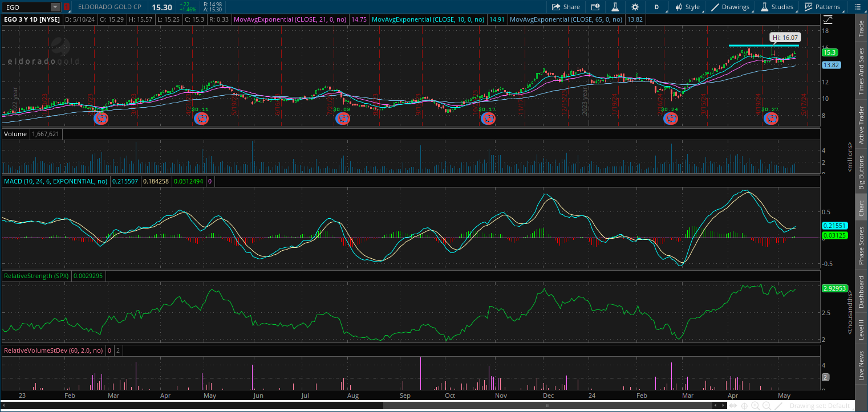This screenshot has width=868, height=412.
Task: Click the last price 15.30 in header
Action: click(161, 7)
